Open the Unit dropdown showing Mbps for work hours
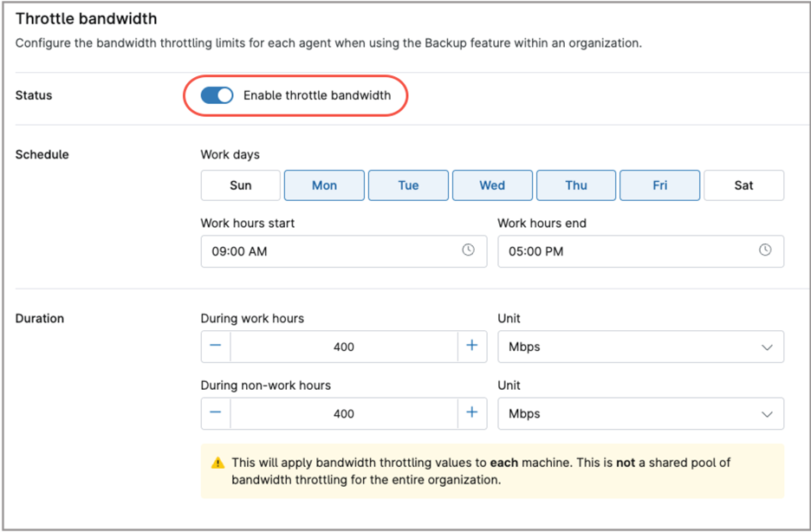 (641, 347)
